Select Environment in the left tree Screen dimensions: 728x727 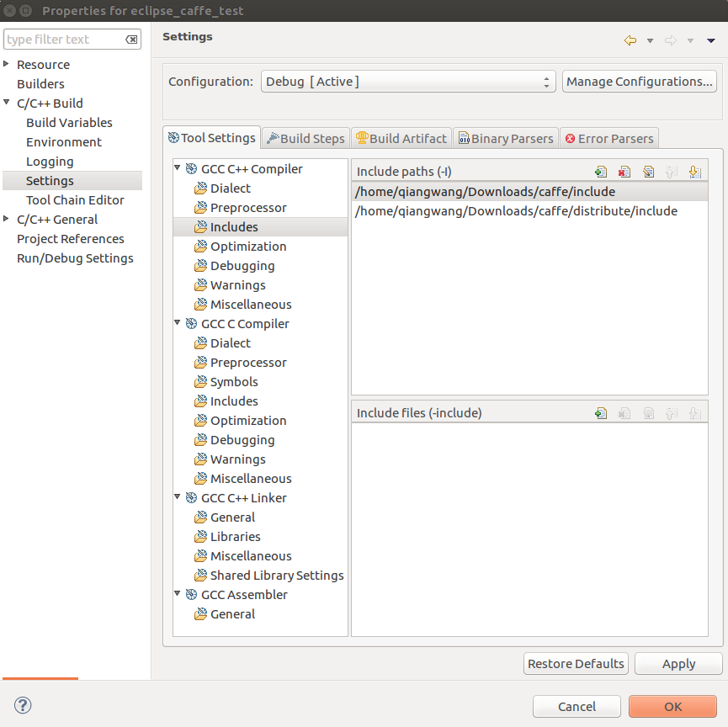(64, 142)
